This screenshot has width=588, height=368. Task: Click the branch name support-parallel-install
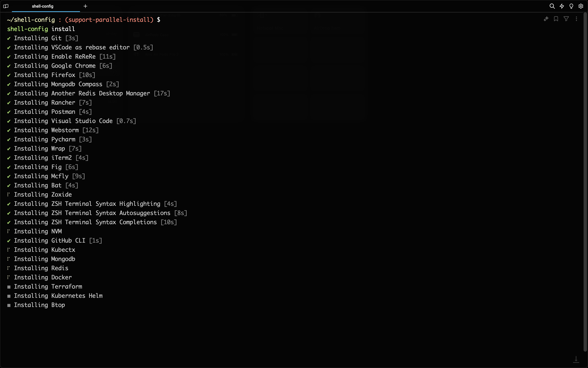(109, 20)
